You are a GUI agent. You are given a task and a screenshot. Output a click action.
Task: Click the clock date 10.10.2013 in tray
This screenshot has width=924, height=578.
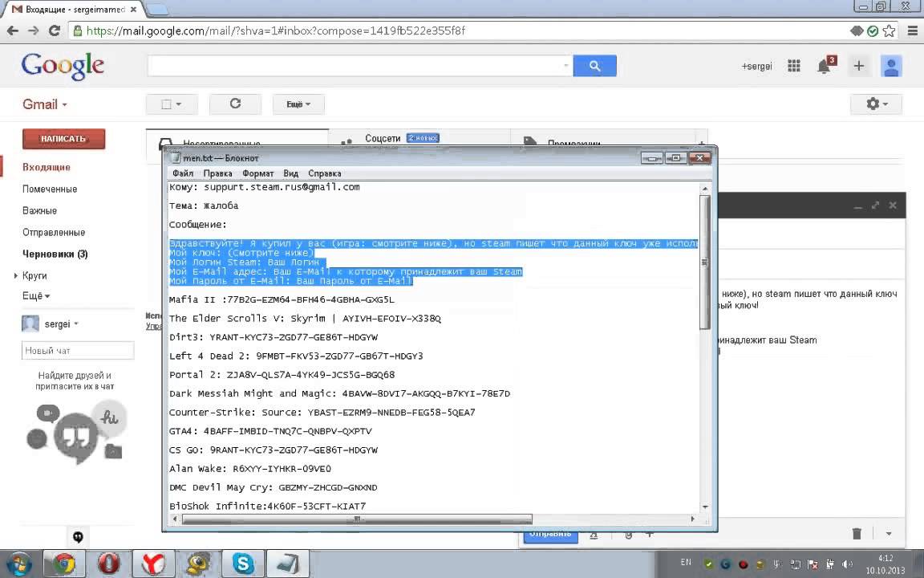(885, 570)
